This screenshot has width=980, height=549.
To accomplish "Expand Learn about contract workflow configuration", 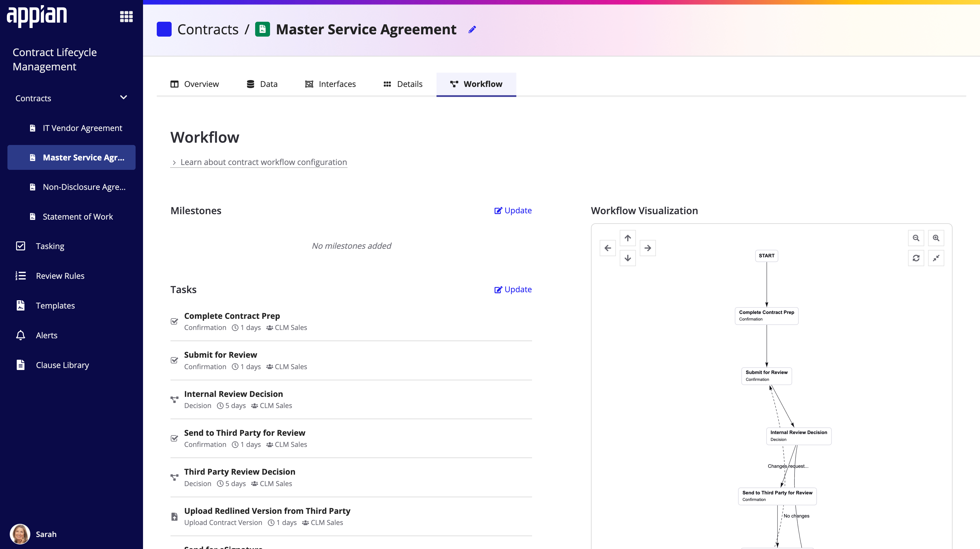I will 259,162.
